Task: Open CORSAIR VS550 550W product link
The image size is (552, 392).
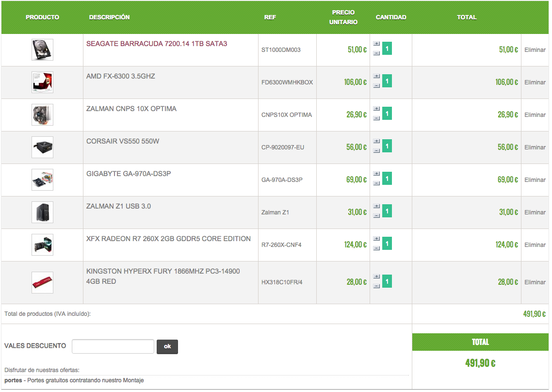Action: (x=123, y=141)
